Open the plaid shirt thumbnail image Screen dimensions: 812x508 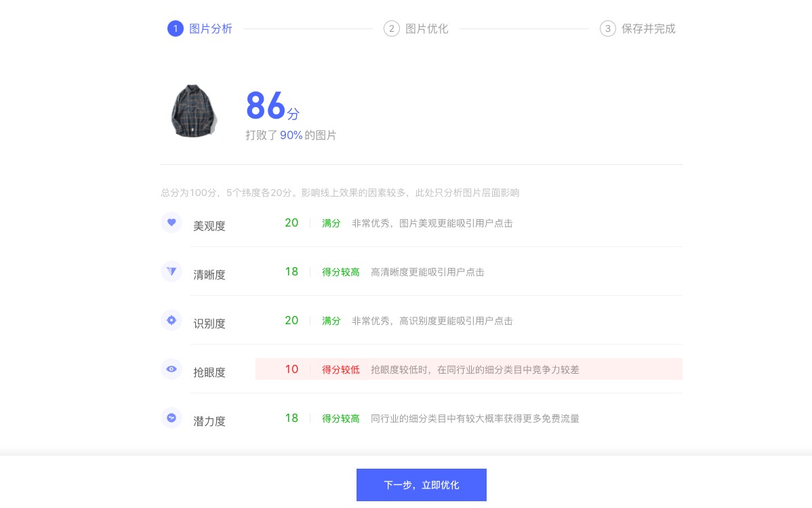194,111
